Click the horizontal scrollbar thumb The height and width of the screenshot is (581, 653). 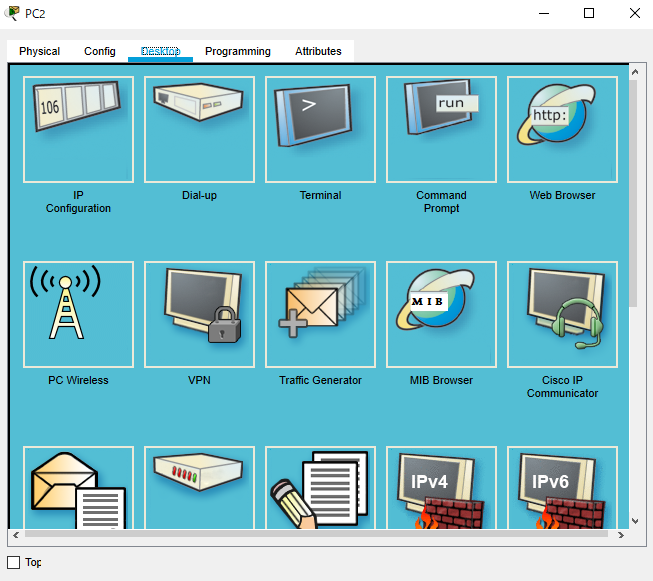tap(316, 534)
